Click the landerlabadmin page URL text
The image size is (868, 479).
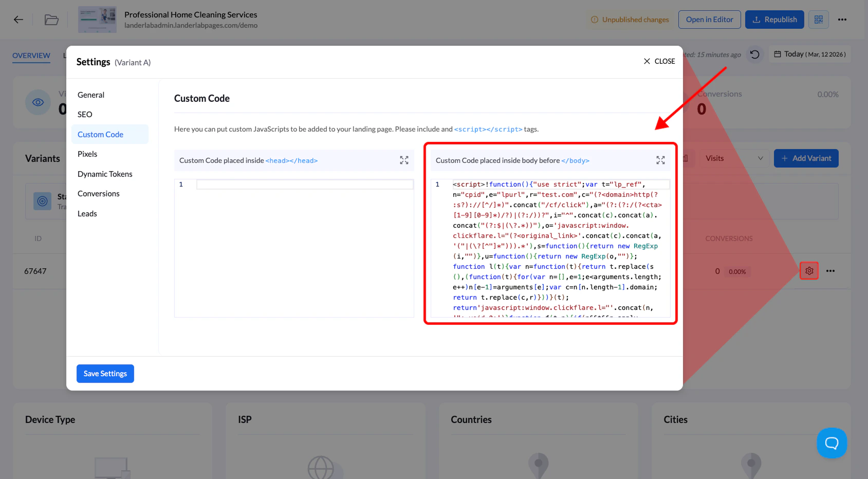click(x=191, y=25)
